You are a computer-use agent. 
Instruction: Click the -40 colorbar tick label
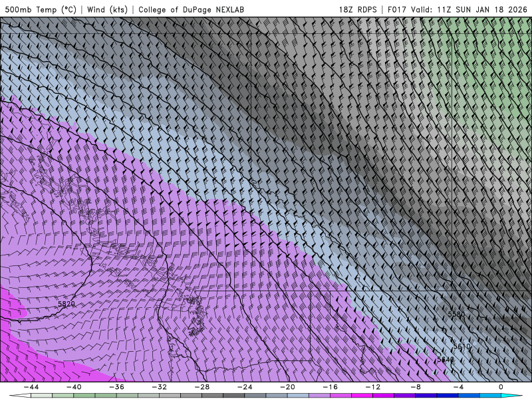74,387
